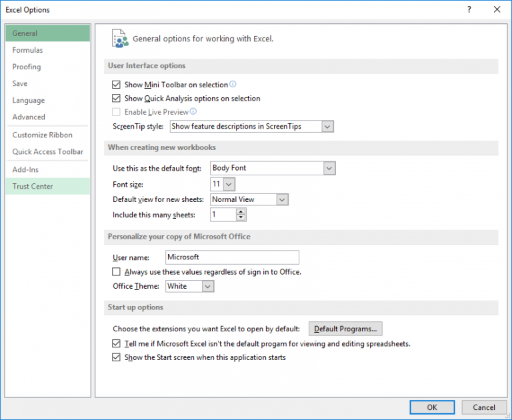Open the Advanced category

click(48, 117)
